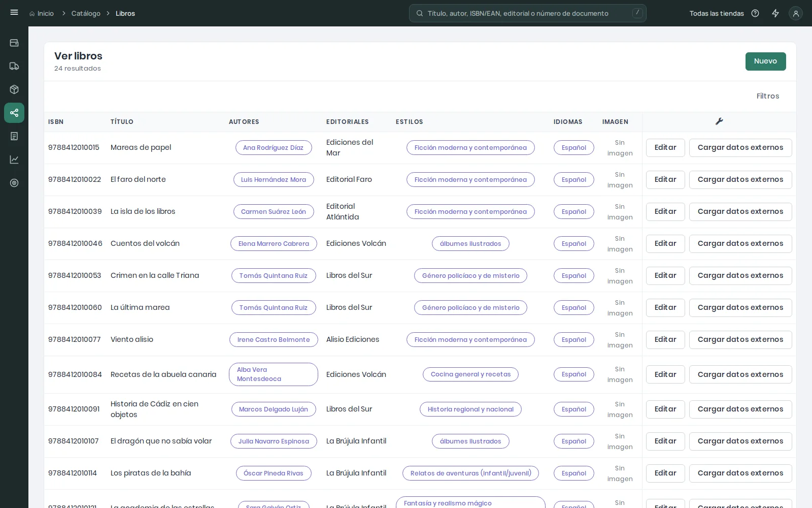The height and width of the screenshot is (508, 812).
Task: Click title El dragón que no sabía volar
Action: pyautogui.click(x=161, y=441)
